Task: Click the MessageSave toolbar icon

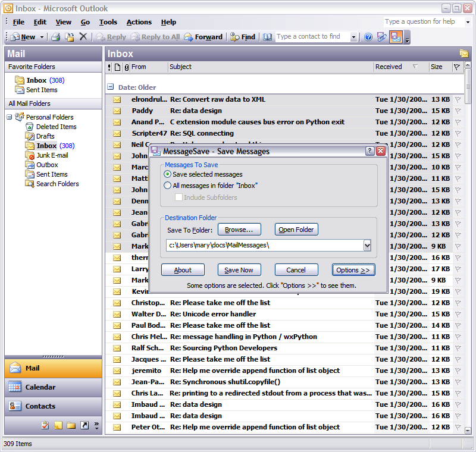Action: click(396, 37)
